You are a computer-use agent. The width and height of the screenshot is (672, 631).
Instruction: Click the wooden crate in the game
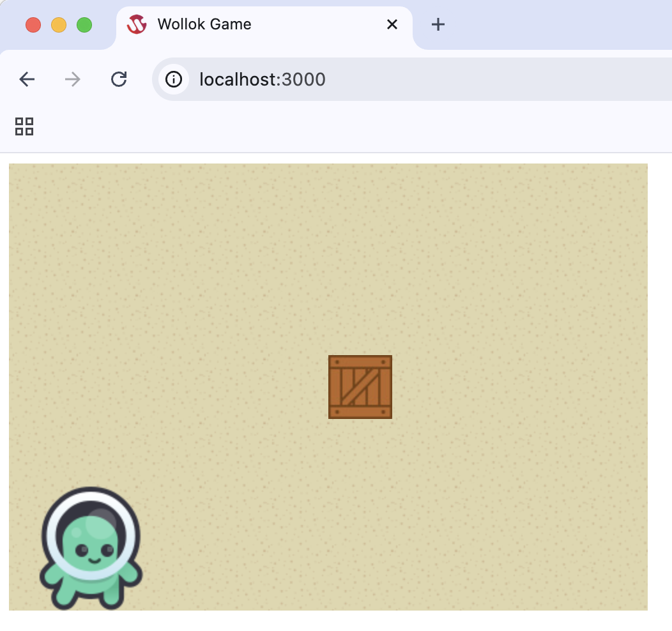(x=360, y=387)
